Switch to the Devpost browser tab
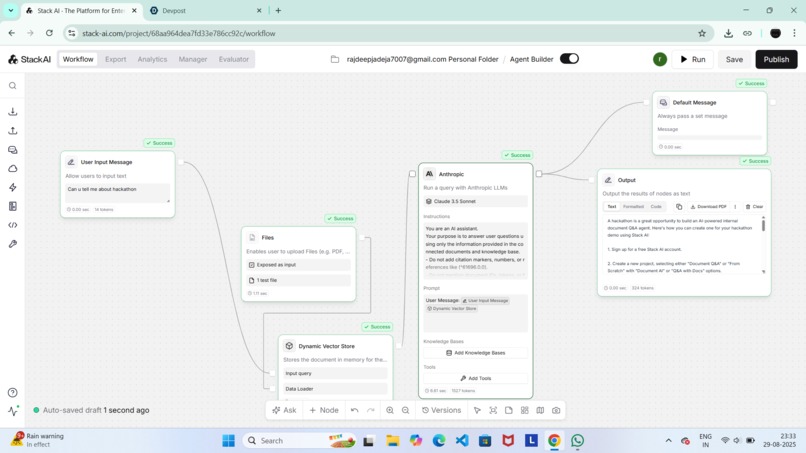This screenshot has width=806, height=453. click(x=206, y=10)
